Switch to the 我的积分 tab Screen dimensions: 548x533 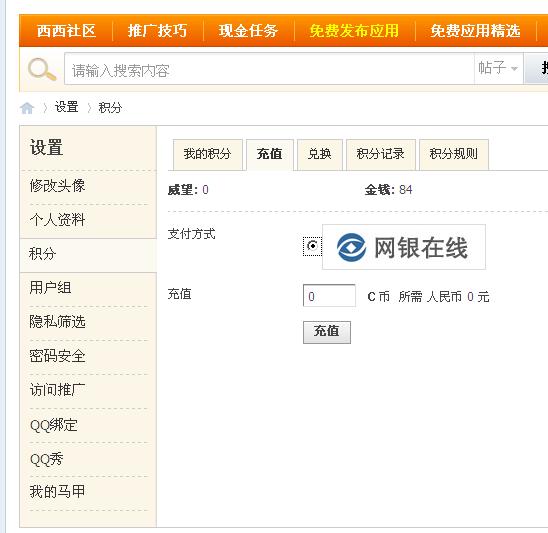[x=208, y=154]
